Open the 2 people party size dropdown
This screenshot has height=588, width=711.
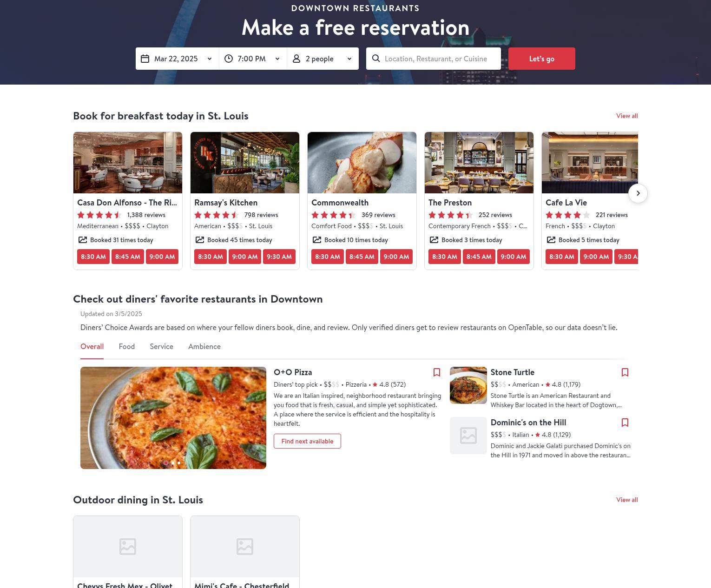click(323, 59)
